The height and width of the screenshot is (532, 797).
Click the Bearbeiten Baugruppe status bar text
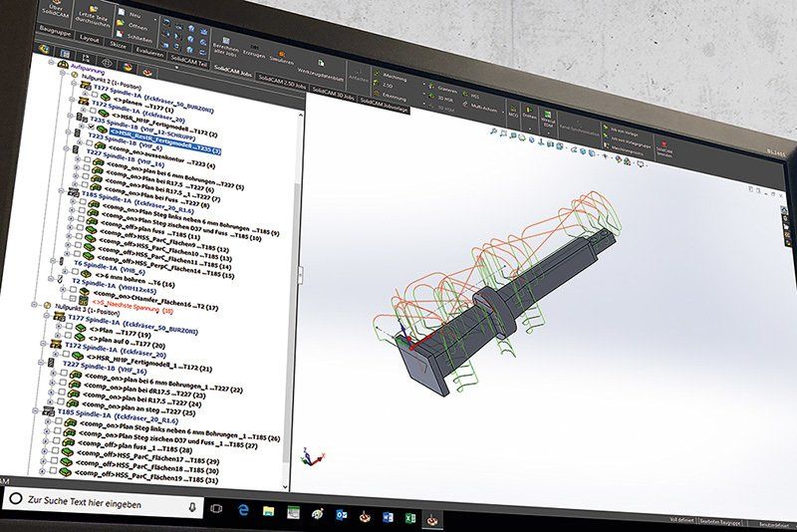719,522
